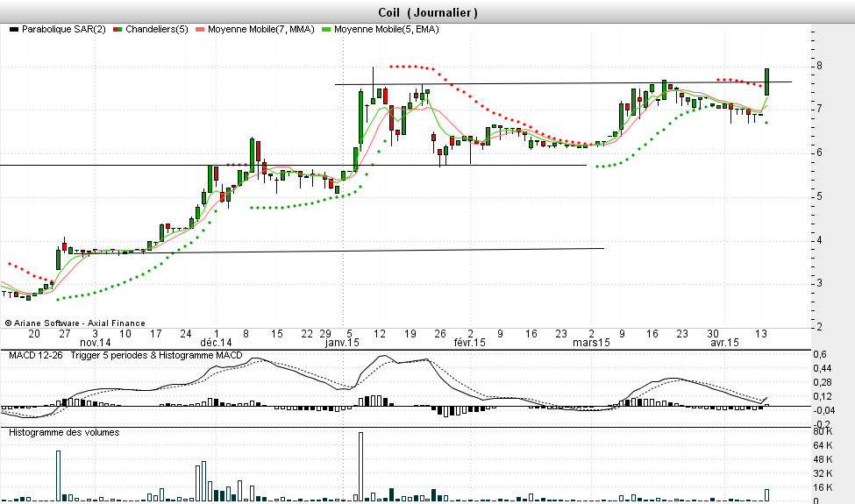Click the last green candlestick near 8
The height and width of the screenshot is (504, 855).
point(766,82)
